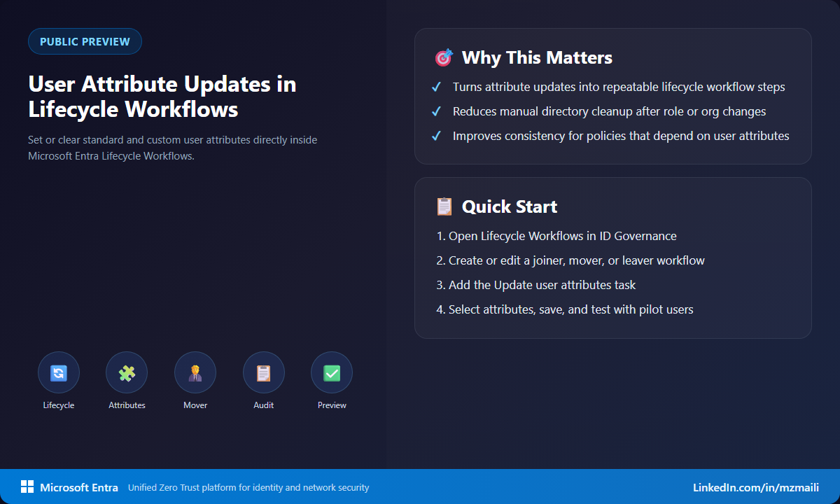Click checkmark next to 'Improves consistency for policies'

click(436, 136)
